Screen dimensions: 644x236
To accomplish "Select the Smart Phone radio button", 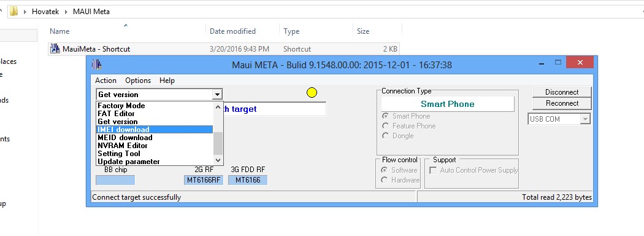I will [x=385, y=116].
